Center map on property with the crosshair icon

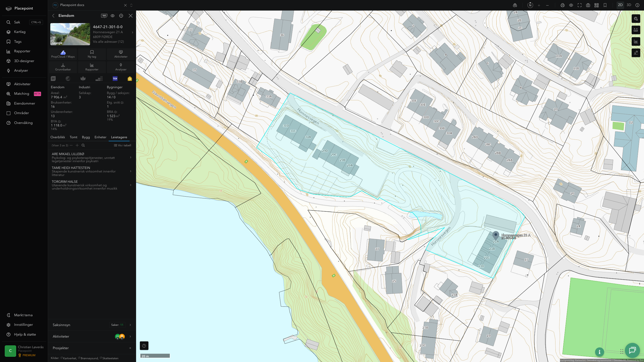point(121,16)
